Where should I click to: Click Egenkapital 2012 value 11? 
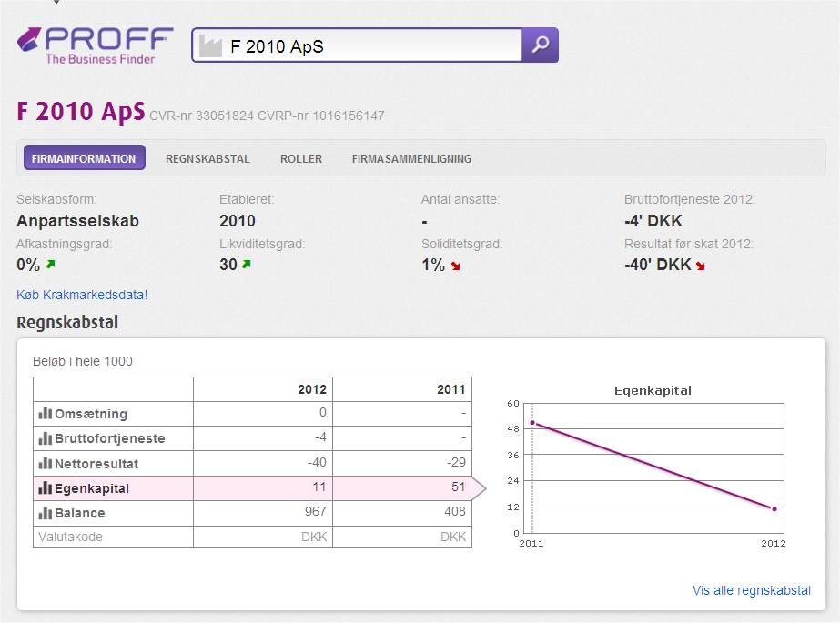point(319,487)
